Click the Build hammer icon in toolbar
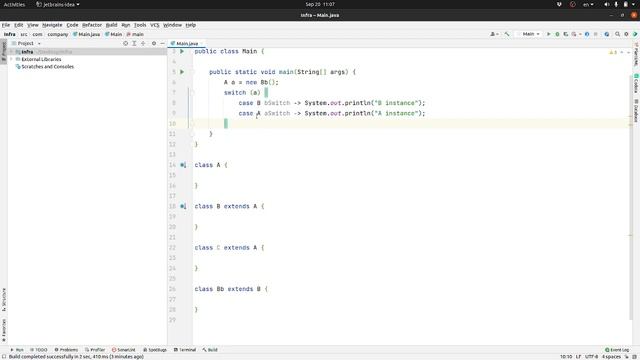 point(507,34)
